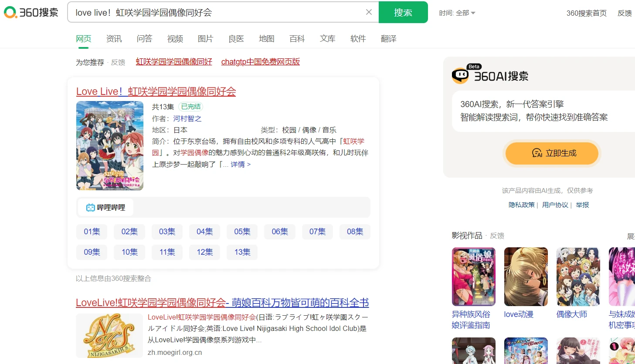Click the bilibili TV icon
The width and height of the screenshot is (635, 364).
pyautogui.click(x=90, y=208)
